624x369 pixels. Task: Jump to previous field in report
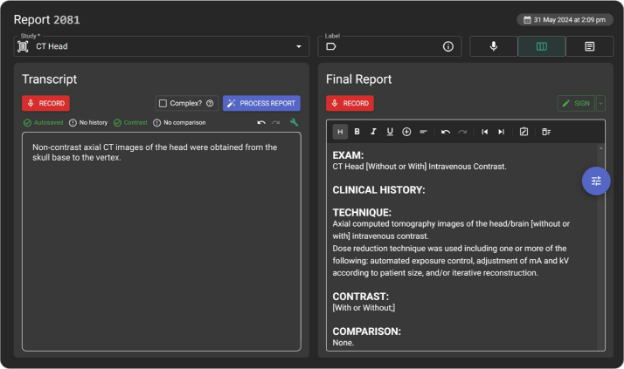(484, 132)
